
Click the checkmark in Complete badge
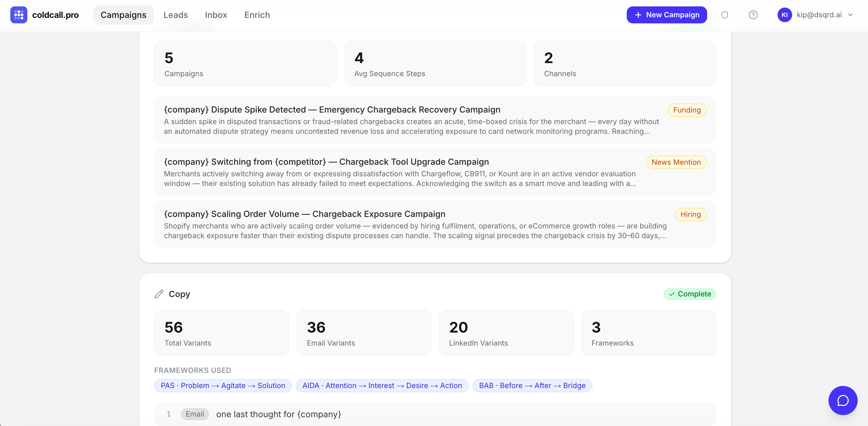coord(672,294)
